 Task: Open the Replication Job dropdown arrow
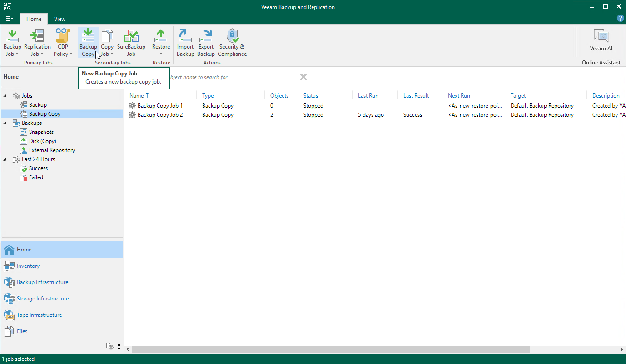coord(42,54)
